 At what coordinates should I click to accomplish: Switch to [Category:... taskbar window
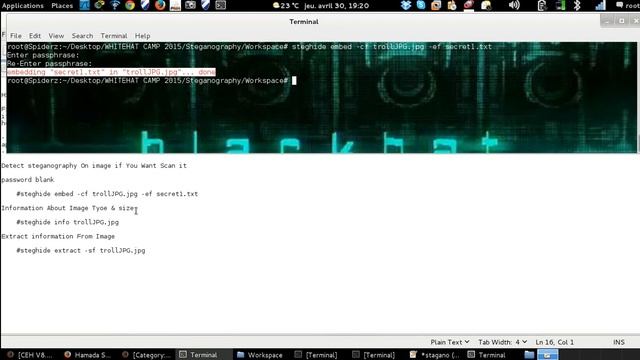coord(146,355)
